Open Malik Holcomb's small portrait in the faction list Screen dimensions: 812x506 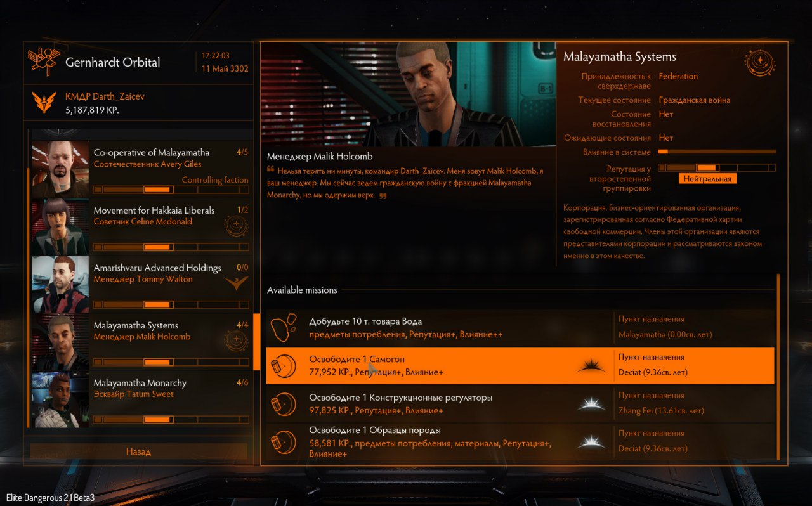click(60, 342)
